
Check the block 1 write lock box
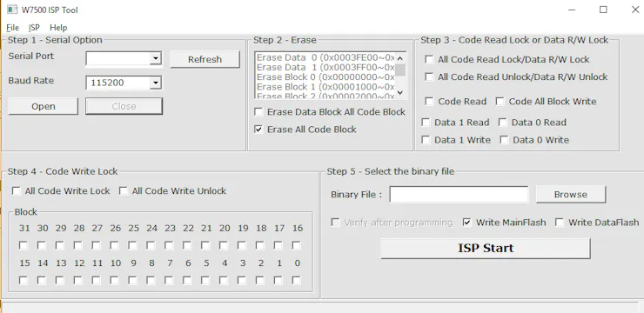(x=278, y=280)
